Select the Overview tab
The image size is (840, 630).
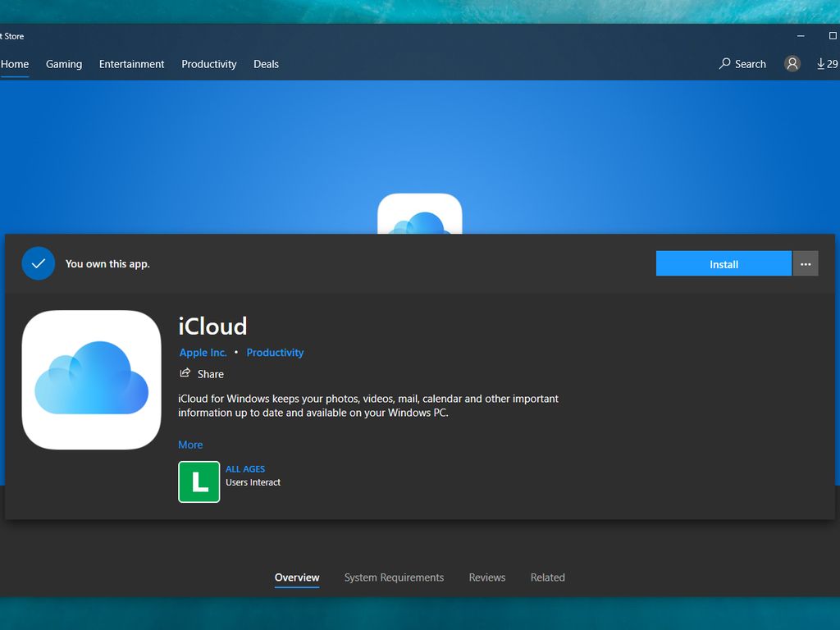click(x=297, y=577)
